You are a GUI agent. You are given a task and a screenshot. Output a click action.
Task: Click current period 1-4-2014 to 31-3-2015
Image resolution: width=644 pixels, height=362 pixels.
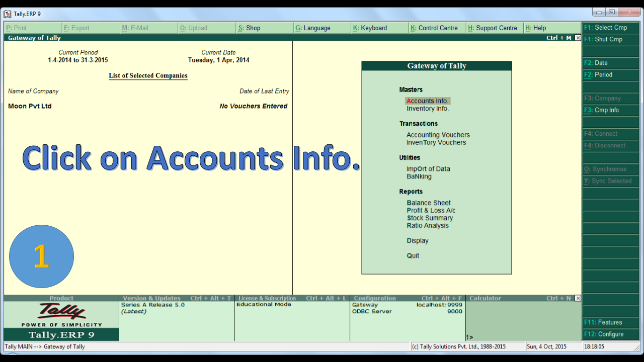78,60
